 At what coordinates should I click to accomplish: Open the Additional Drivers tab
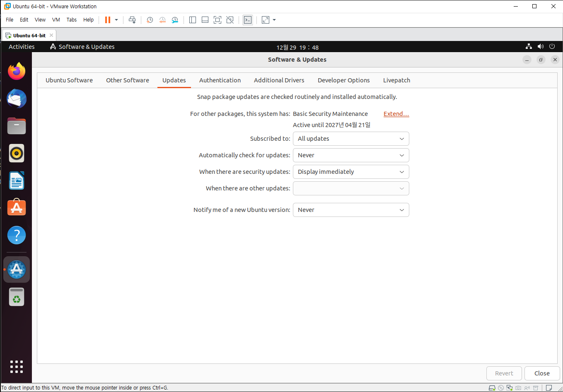point(279,80)
